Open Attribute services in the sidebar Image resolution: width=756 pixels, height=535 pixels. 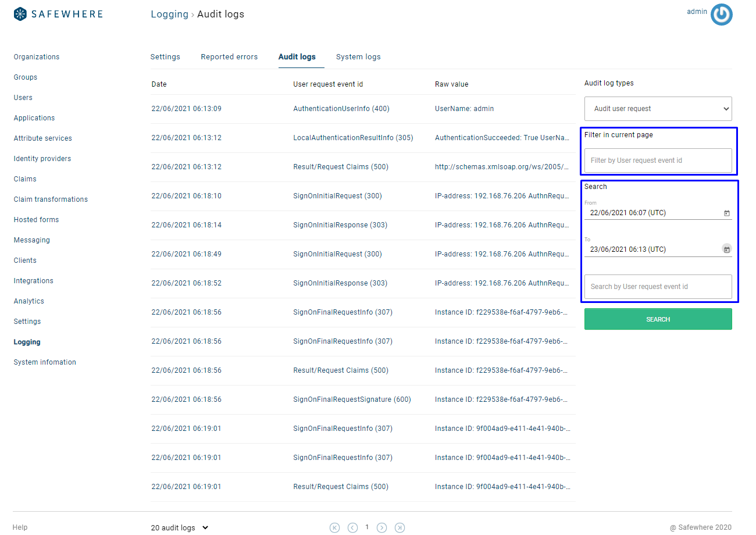click(x=43, y=138)
